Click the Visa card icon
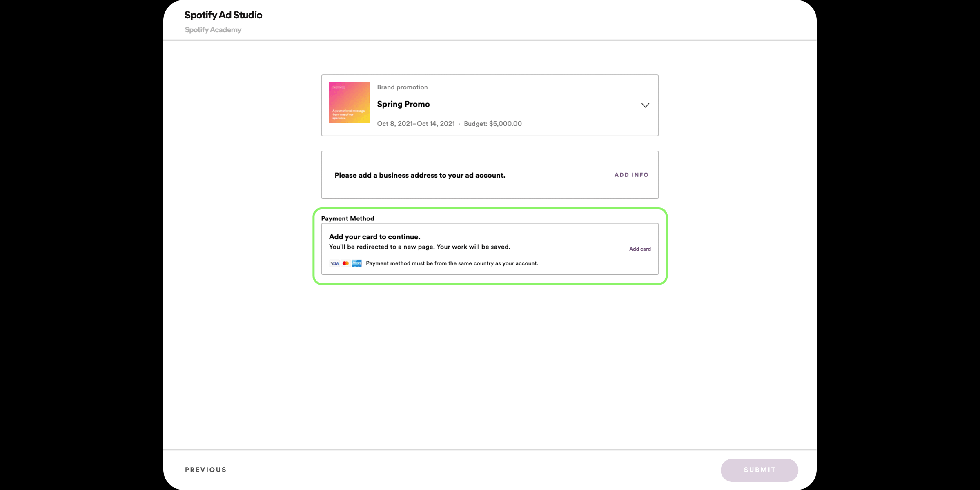Viewport: 980px width, 490px height. 334,263
